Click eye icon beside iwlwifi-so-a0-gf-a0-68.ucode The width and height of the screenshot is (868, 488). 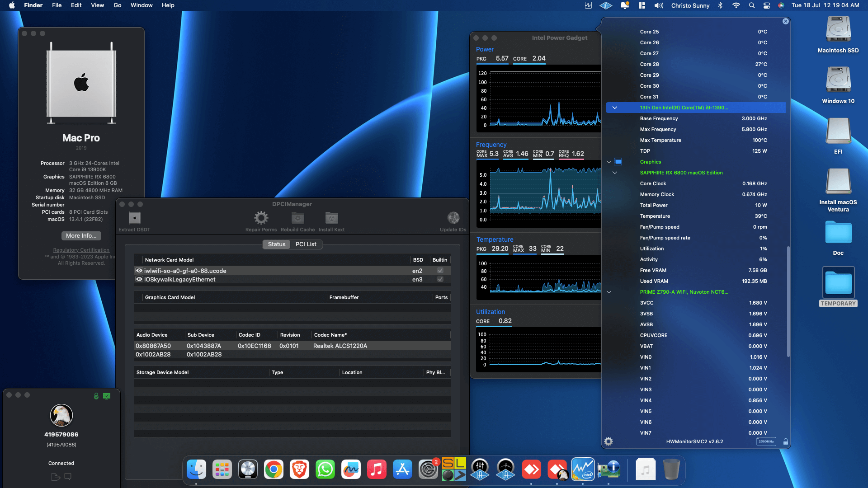tap(139, 271)
